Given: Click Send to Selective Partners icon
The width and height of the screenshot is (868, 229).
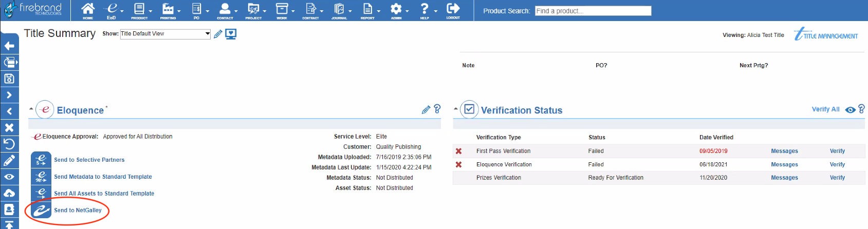Looking at the screenshot, I should click(x=41, y=160).
